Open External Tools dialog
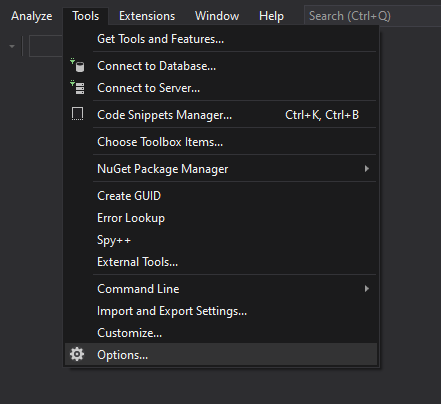 pos(221,262)
